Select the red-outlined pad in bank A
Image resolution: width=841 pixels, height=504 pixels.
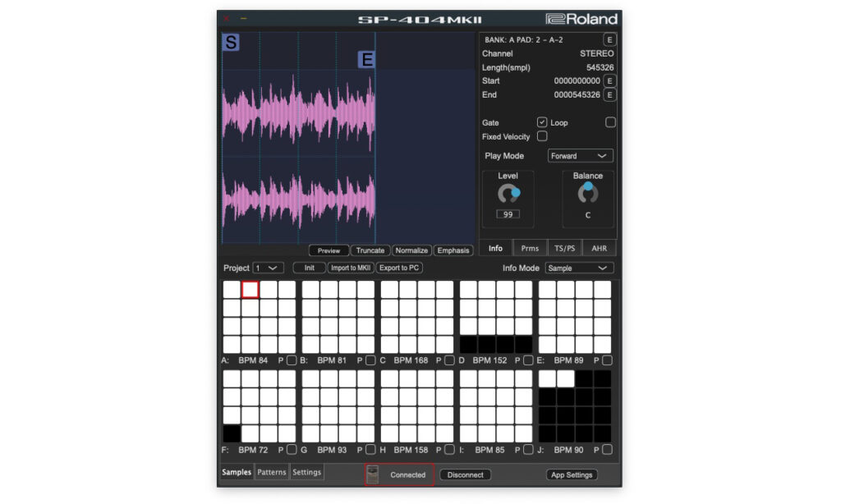tap(250, 290)
